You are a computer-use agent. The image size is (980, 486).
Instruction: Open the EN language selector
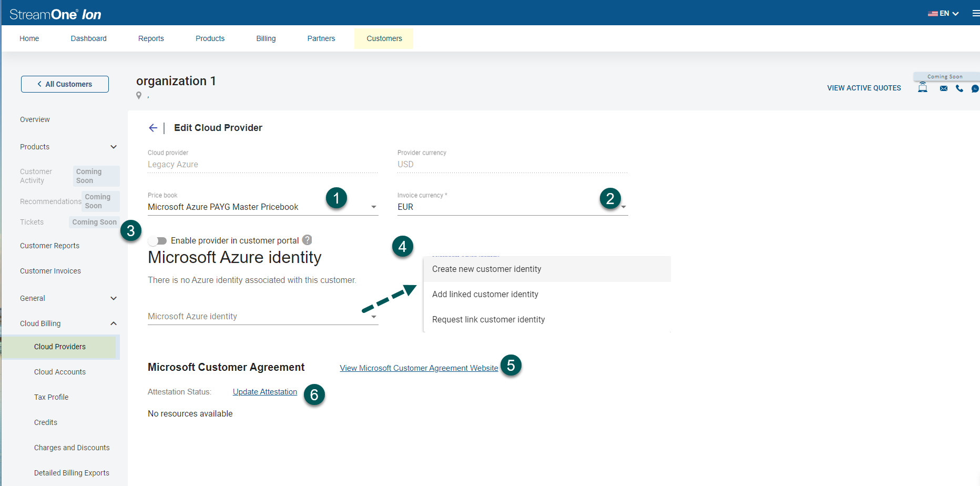(x=944, y=13)
